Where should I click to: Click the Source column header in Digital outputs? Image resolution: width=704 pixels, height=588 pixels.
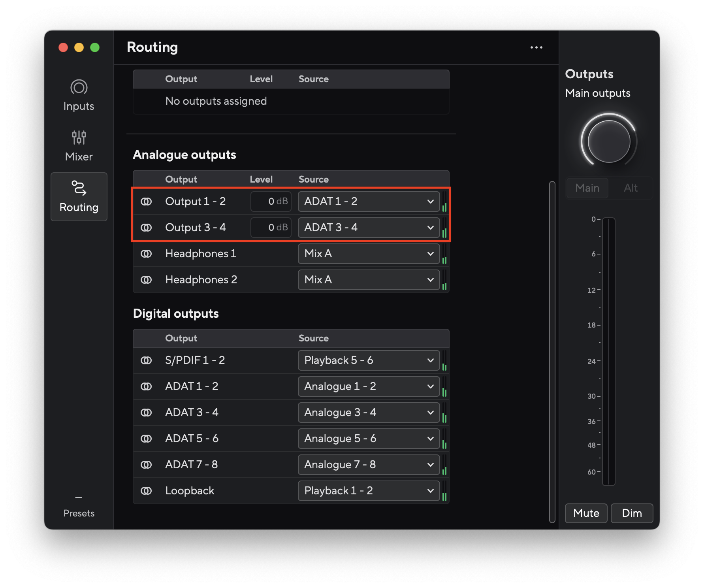click(314, 338)
